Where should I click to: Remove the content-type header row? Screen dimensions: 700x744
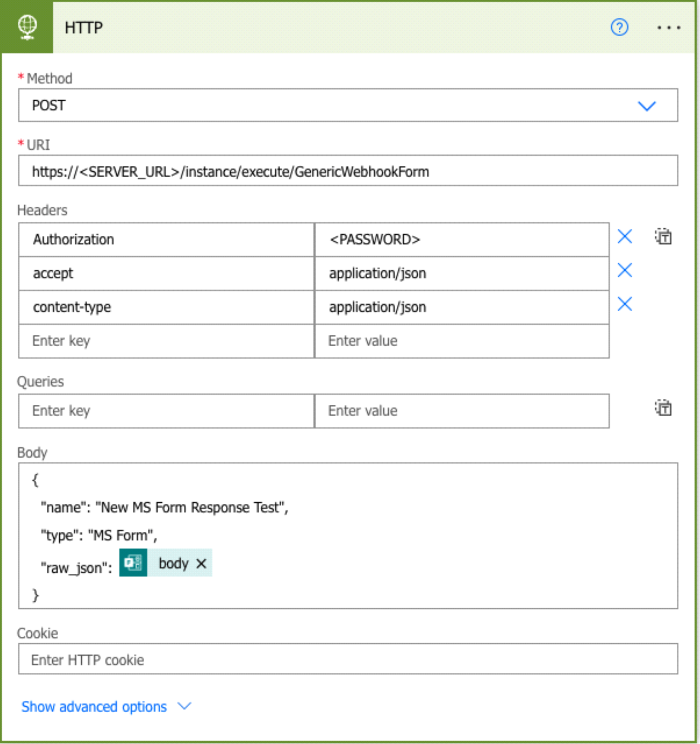(625, 304)
